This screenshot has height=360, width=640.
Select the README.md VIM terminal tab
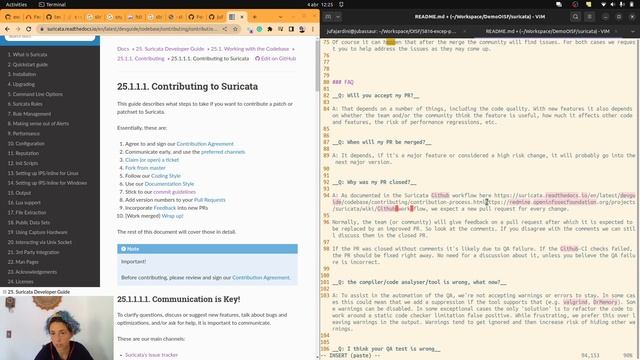pos(547,31)
